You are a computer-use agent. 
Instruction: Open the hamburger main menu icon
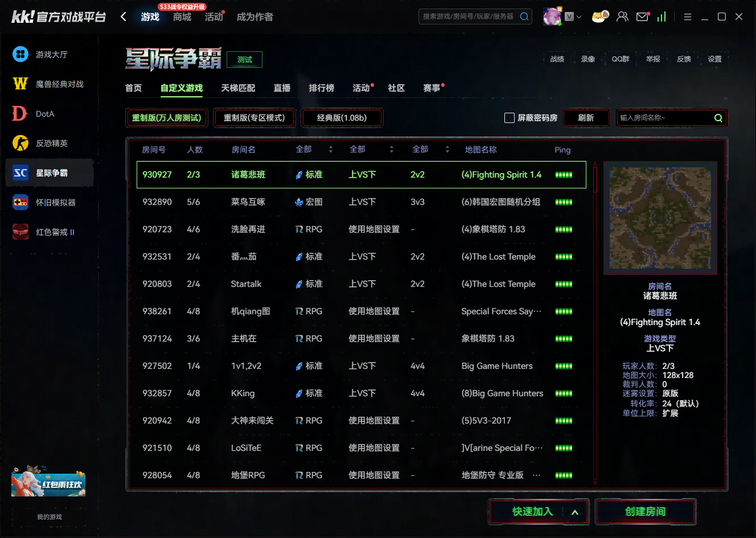(688, 17)
